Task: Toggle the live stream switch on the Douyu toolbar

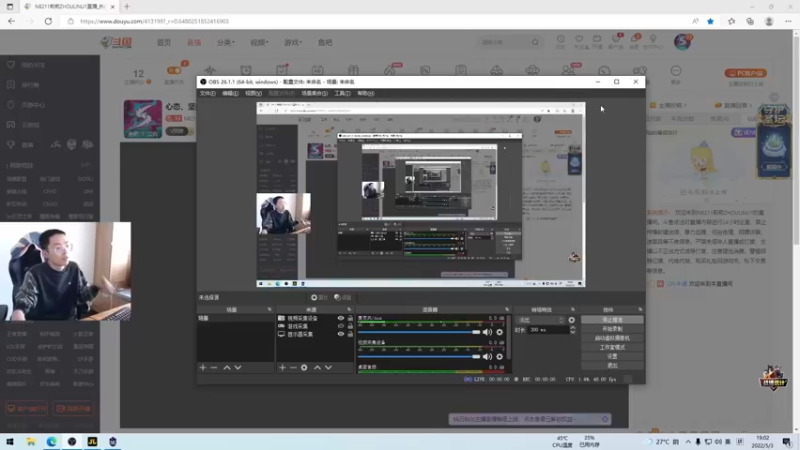Action: [x=174, y=70]
